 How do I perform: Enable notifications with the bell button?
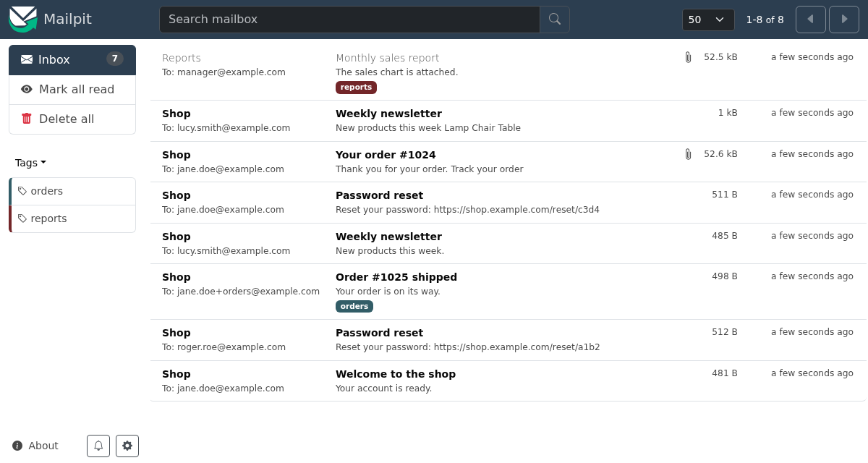(98, 446)
